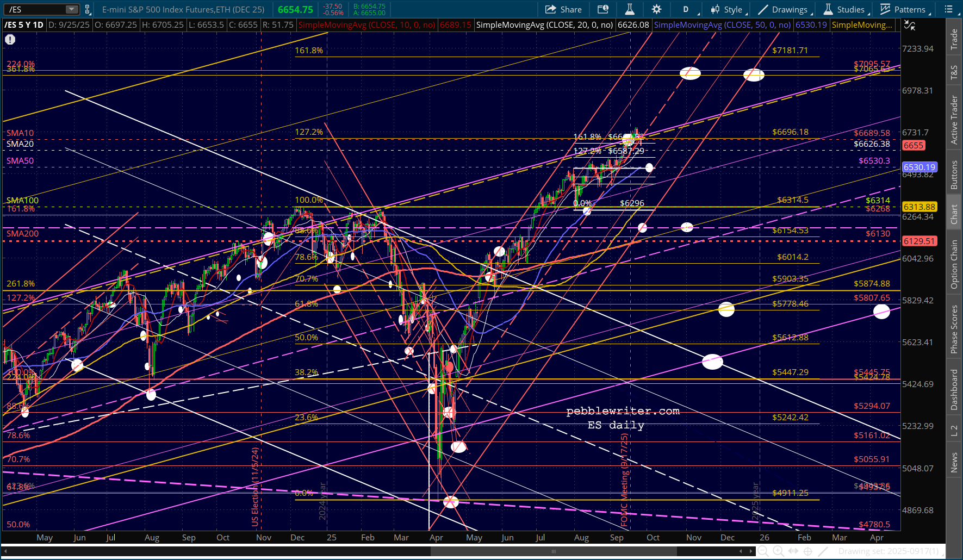Open the Phase Scores sidebar tab
This screenshot has width=963, height=560.
(x=954, y=329)
